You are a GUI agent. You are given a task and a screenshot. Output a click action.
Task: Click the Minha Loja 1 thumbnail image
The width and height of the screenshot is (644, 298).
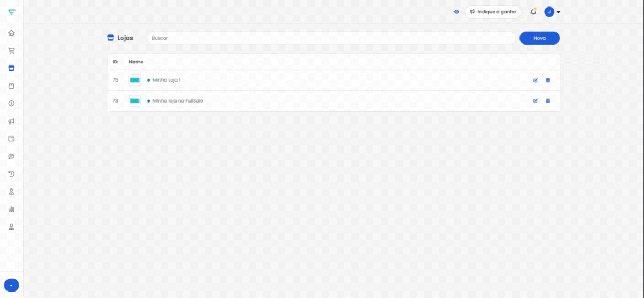tap(135, 80)
